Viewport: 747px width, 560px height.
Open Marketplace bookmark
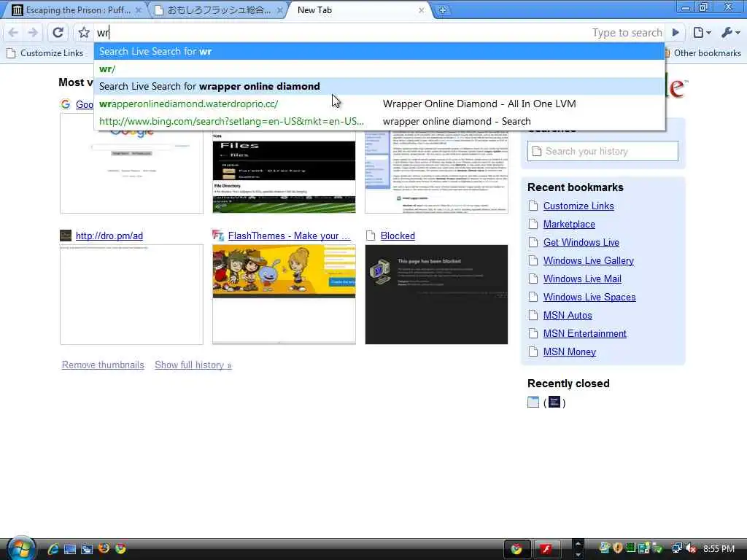coord(569,224)
